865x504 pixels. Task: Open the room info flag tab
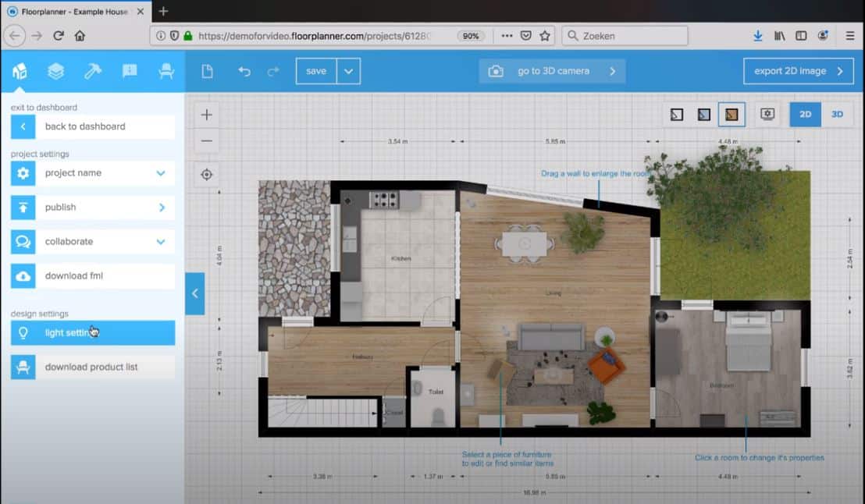pyautogui.click(x=130, y=71)
